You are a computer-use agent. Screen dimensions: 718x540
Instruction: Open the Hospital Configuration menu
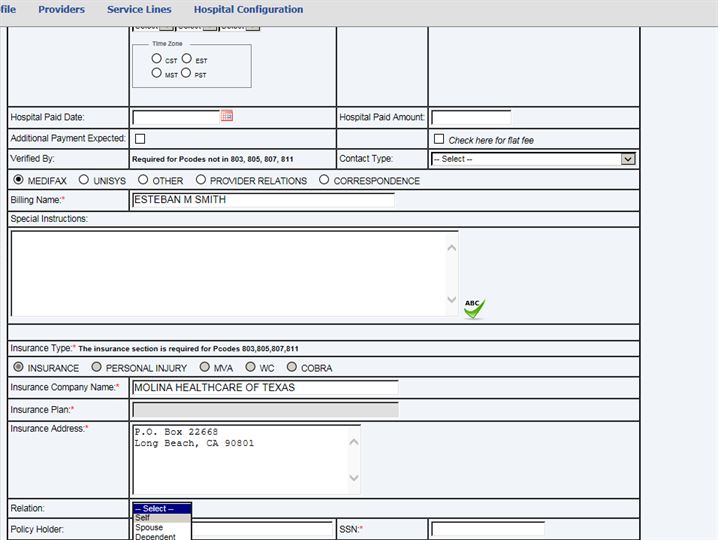[x=248, y=10]
